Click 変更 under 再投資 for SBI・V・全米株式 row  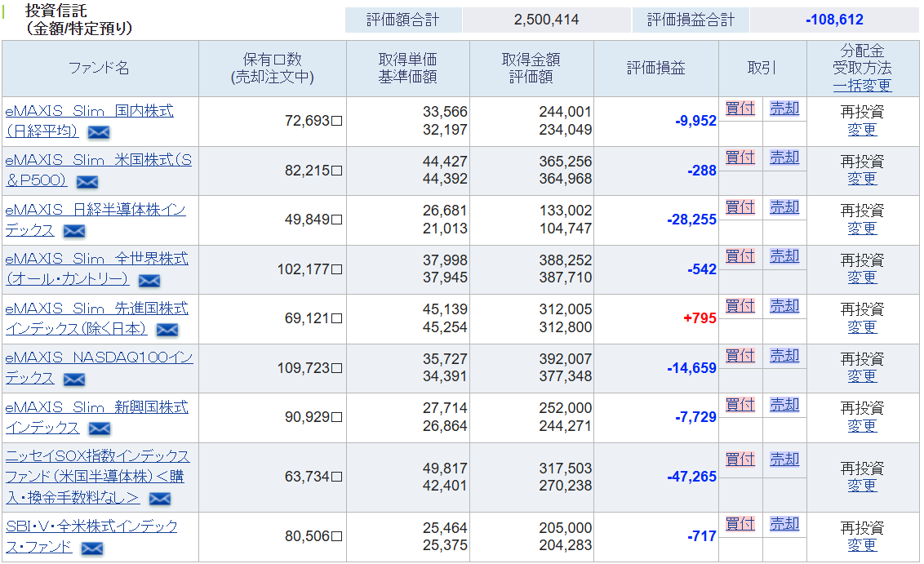pyautogui.click(x=862, y=545)
